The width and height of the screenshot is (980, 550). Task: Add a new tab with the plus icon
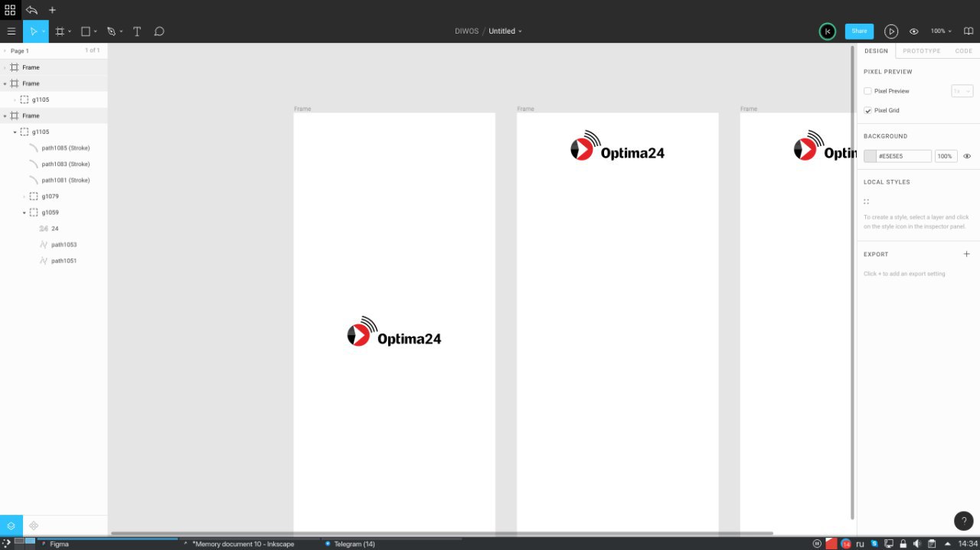[x=52, y=10]
